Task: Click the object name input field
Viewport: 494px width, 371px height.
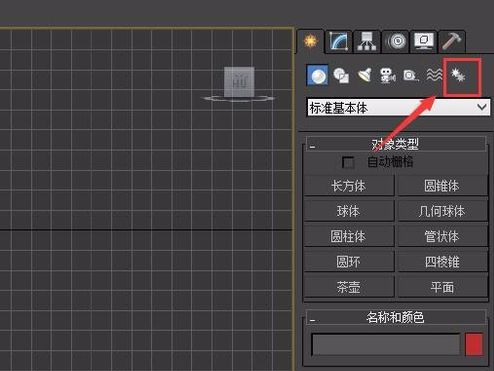Action: click(386, 344)
